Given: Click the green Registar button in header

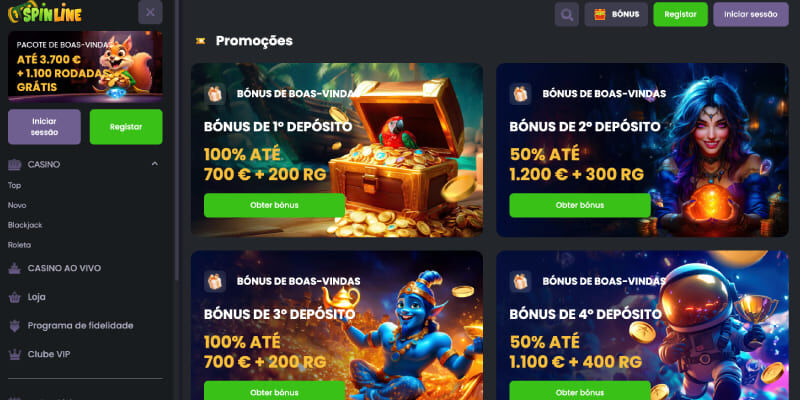Looking at the screenshot, I should [x=680, y=14].
